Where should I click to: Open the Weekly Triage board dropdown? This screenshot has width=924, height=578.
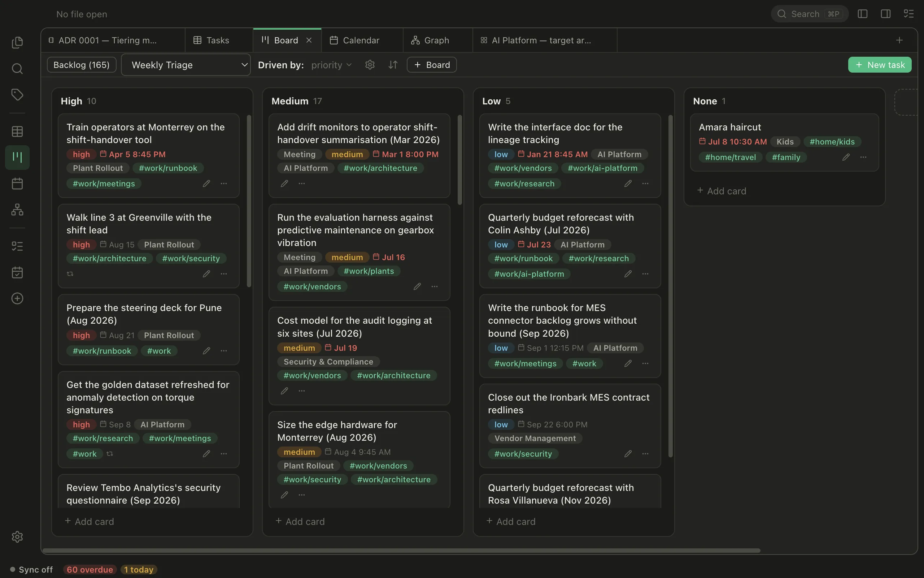point(186,65)
